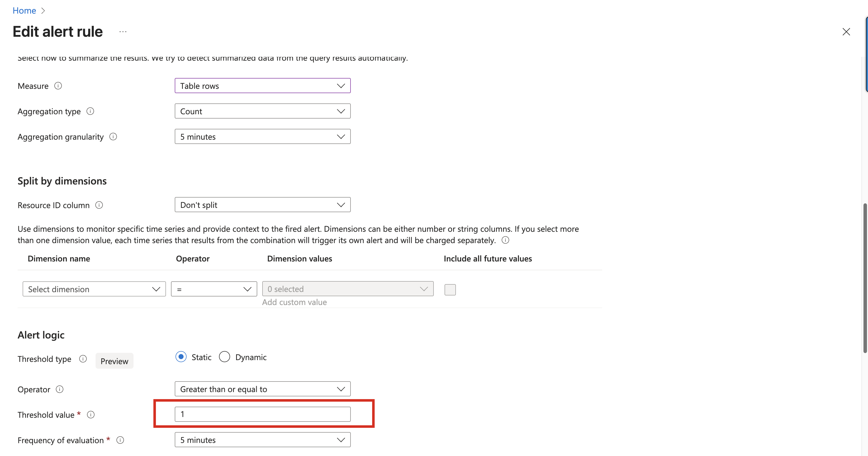The image size is (868, 456).
Task: Click the Aggregation type info icon
Action: 90,111
